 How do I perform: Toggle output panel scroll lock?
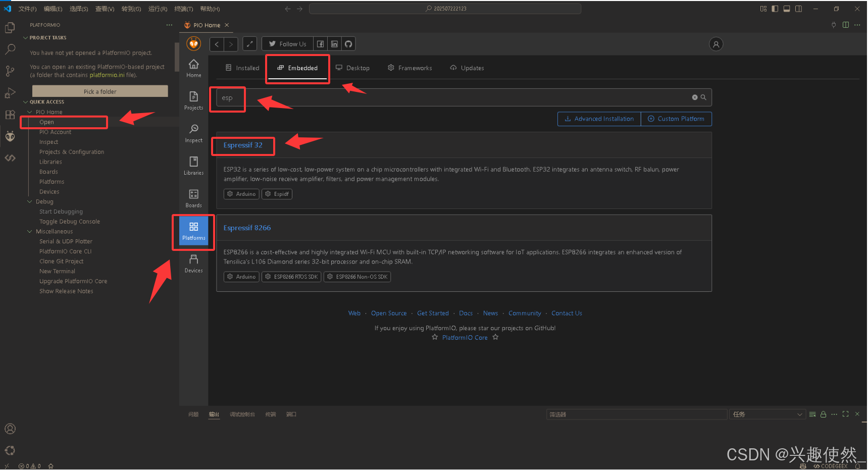pyautogui.click(x=824, y=414)
